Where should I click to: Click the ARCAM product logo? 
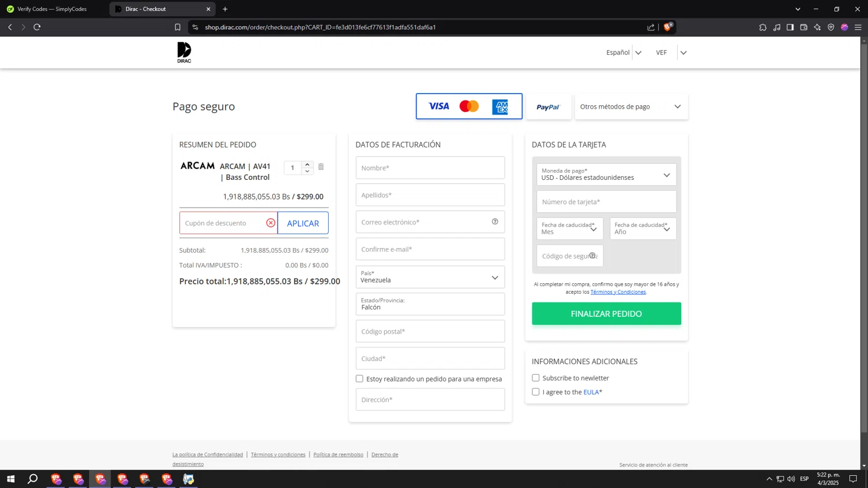coord(197,166)
